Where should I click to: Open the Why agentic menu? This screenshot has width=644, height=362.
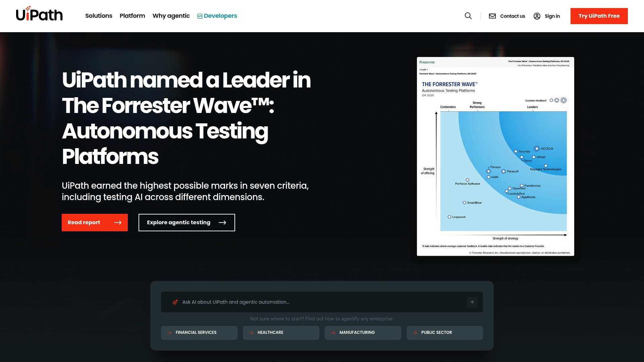(171, 16)
